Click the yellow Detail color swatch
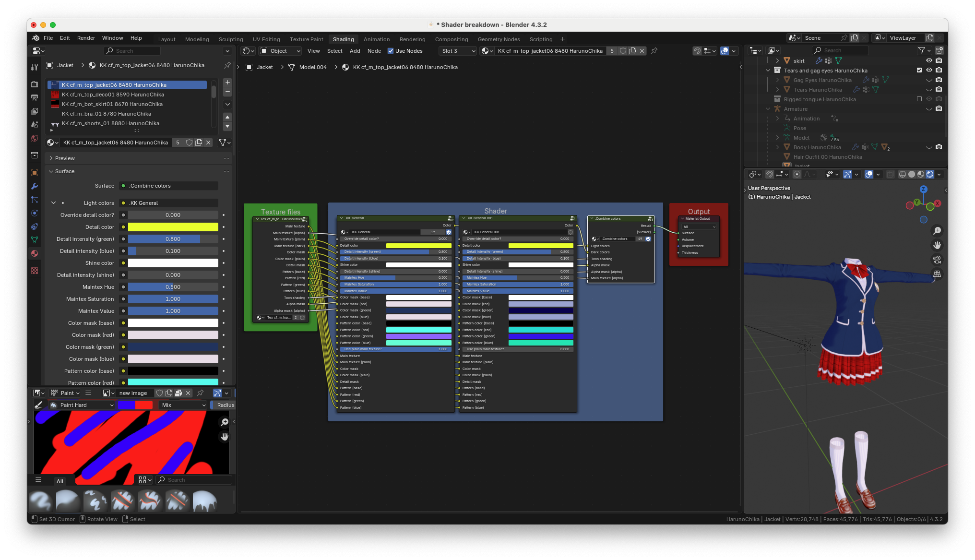The image size is (975, 560). pyautogui.click(x=173, y=227)
